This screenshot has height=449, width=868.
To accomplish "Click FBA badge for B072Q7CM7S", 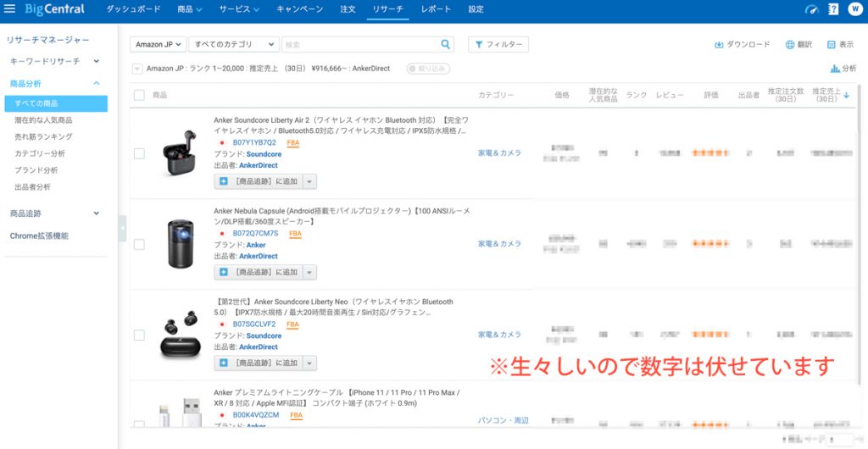I will [295, 234].
